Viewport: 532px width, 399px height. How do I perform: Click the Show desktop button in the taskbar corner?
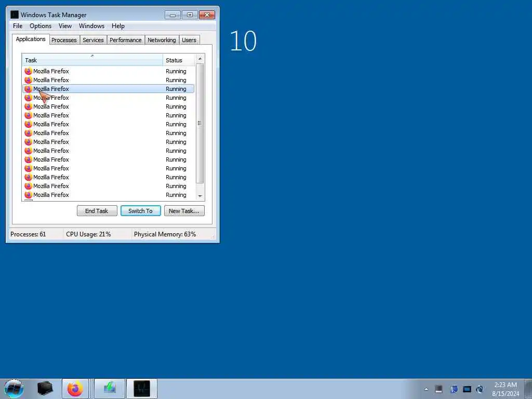tap(528, 389)
